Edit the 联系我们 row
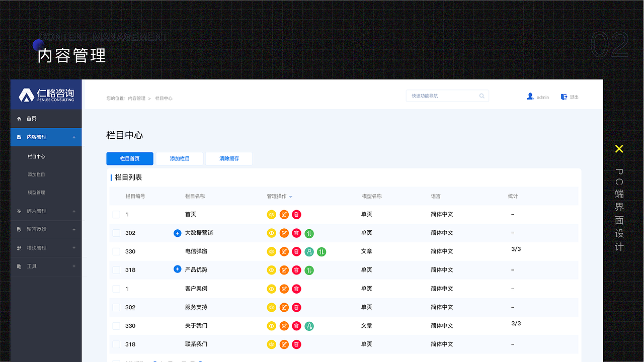Screen dimensions: 644x362 (284, 344)
